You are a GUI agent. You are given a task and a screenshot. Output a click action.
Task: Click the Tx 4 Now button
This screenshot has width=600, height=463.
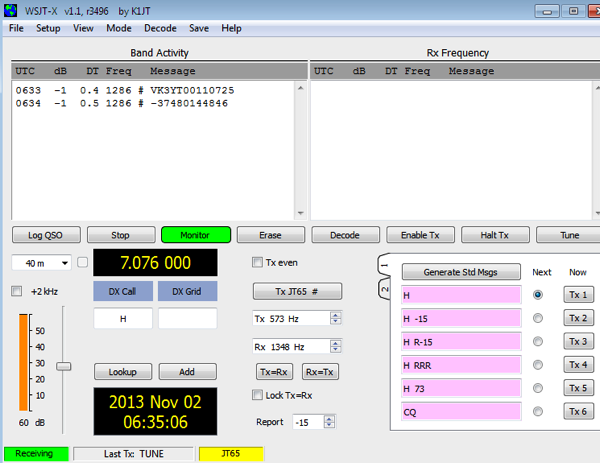pyautogui.click(x=579, y=365)
